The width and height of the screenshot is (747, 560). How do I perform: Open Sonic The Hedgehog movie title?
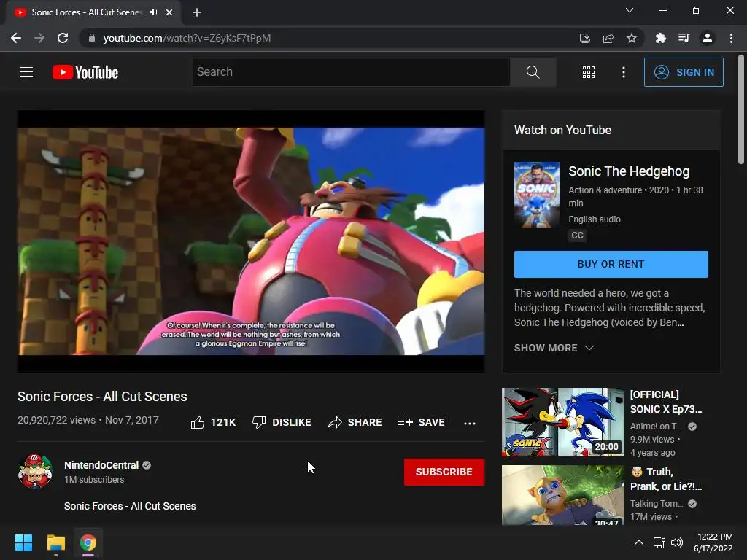(x=629, y=171)
